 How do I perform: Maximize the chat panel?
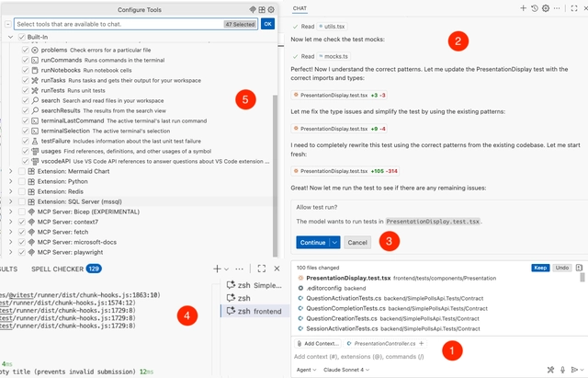pyautogui.click(x=574, y=8)
